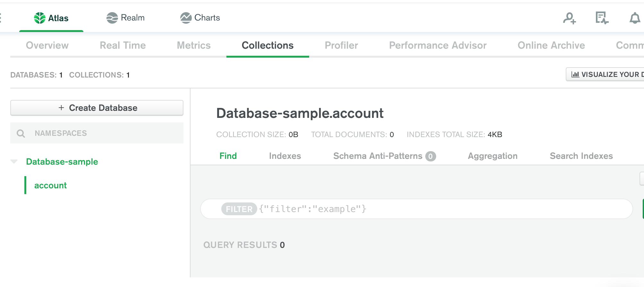Open the Performance Advisor tab
644x287 pixels.
pos(437,45)
